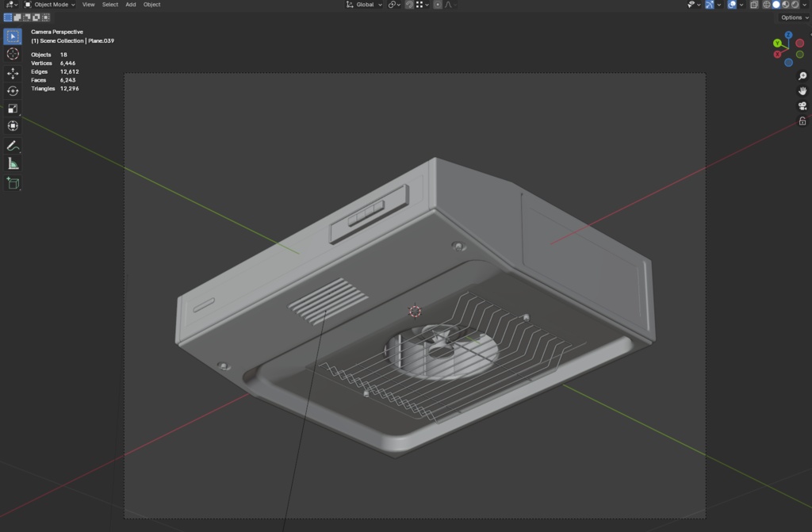Expand the shading options dropdown arrow

point(804,5)
